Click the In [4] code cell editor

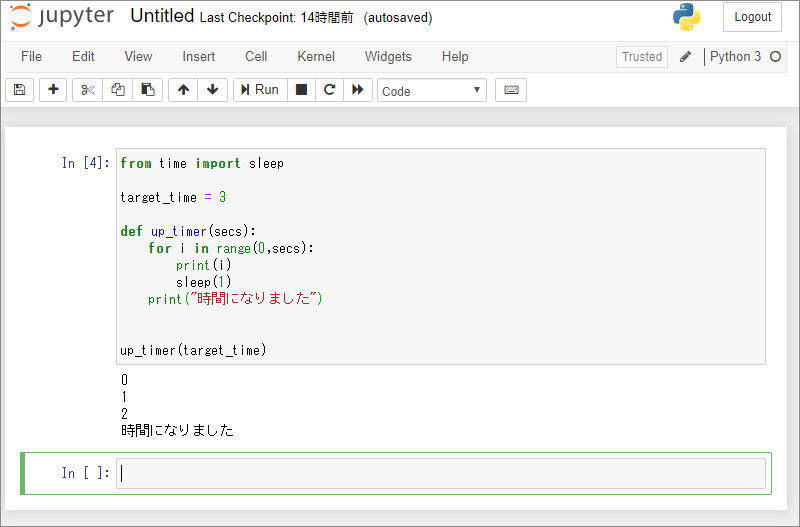point(441,257)
